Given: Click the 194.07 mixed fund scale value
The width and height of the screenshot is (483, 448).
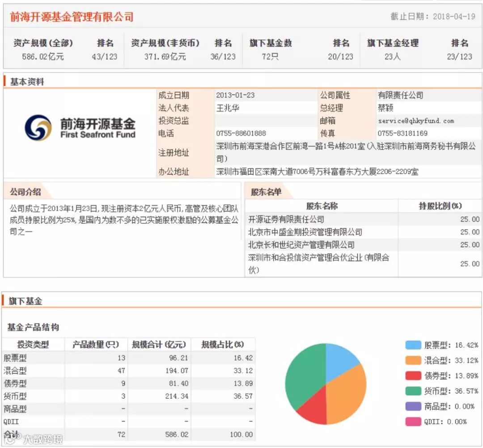Looking at the screenshot, I should click(177, 371).
